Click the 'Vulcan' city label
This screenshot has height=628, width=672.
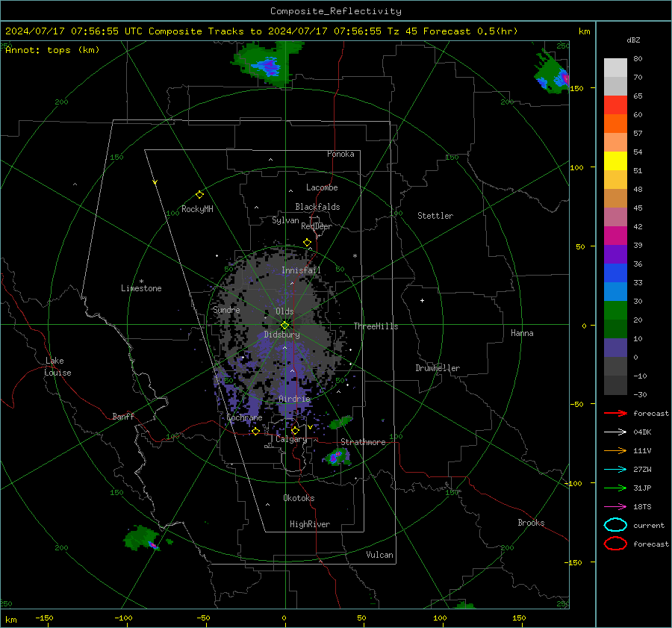pyautogui.click(x=379, y=555)
